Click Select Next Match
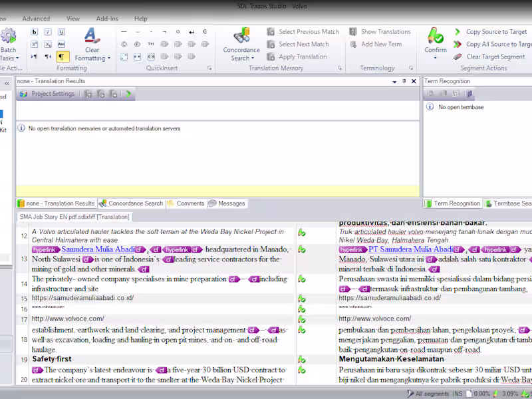532x399 pixels. (298, 44)
